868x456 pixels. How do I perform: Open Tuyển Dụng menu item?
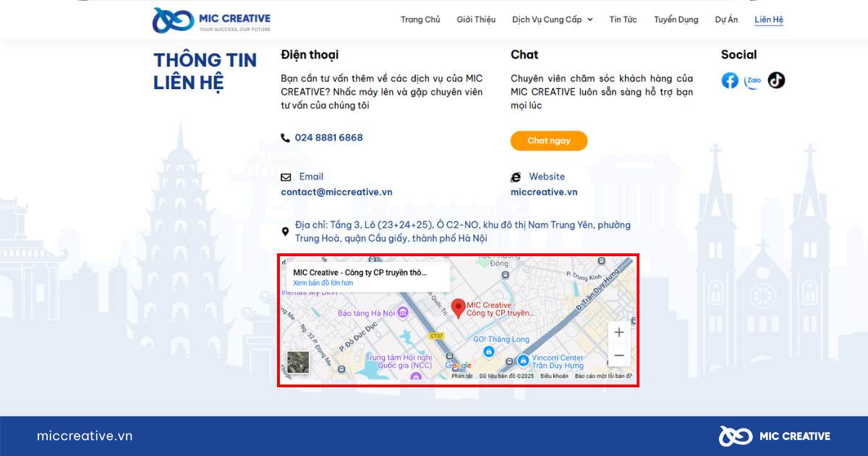coord(676,20)
